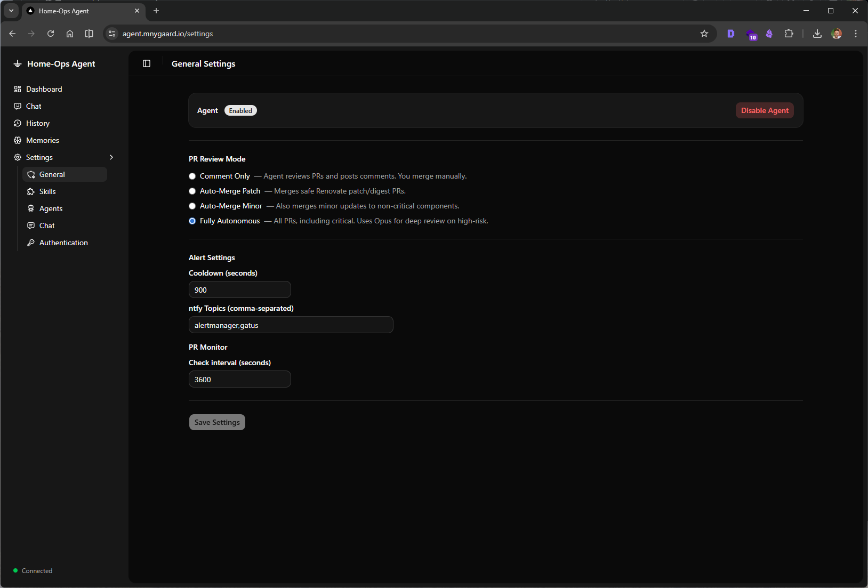Select Auto-Merge Patch review mode
The height and width of the screenshot is (588, 868).
click(192, 191)
